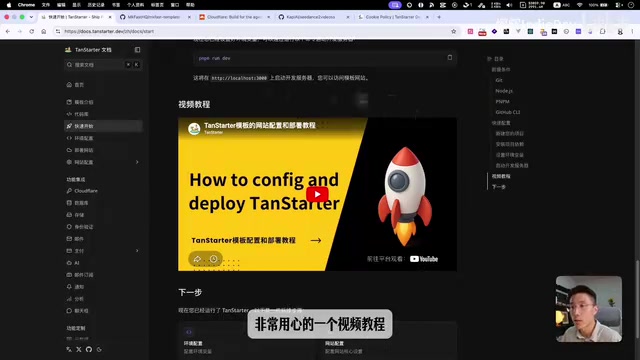The height and width of the screenshot is (360, 640).
Task: Open the X (Twitter) link icon
Action: [79, 349]
